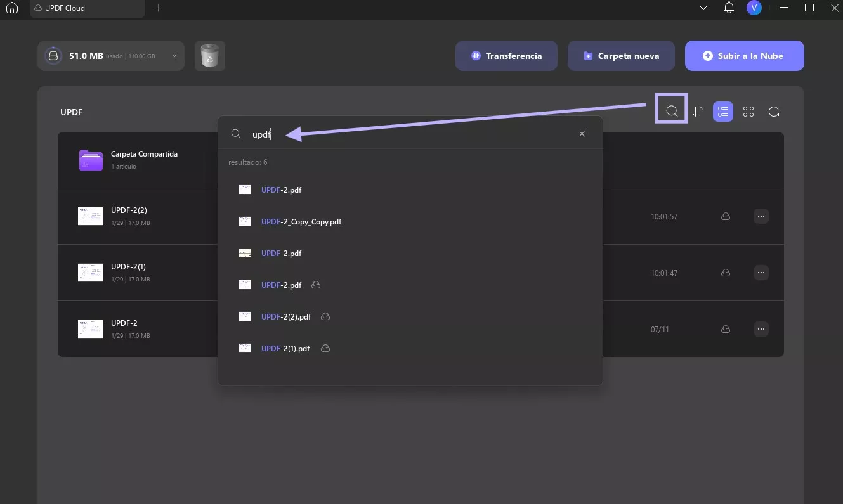Click the purple Carpeta Compartida folder icon

[x=91, y=160]
